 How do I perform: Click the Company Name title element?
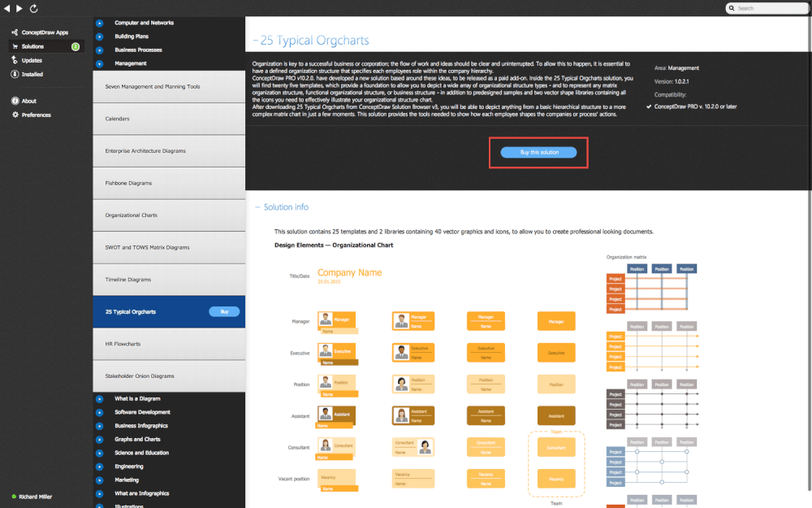point(349,272)
